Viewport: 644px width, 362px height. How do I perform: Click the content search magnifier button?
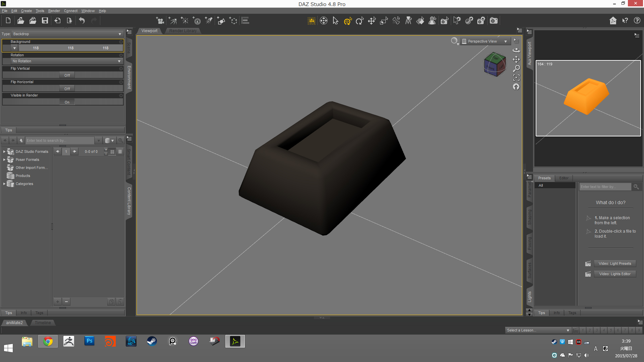coord(120,140)
